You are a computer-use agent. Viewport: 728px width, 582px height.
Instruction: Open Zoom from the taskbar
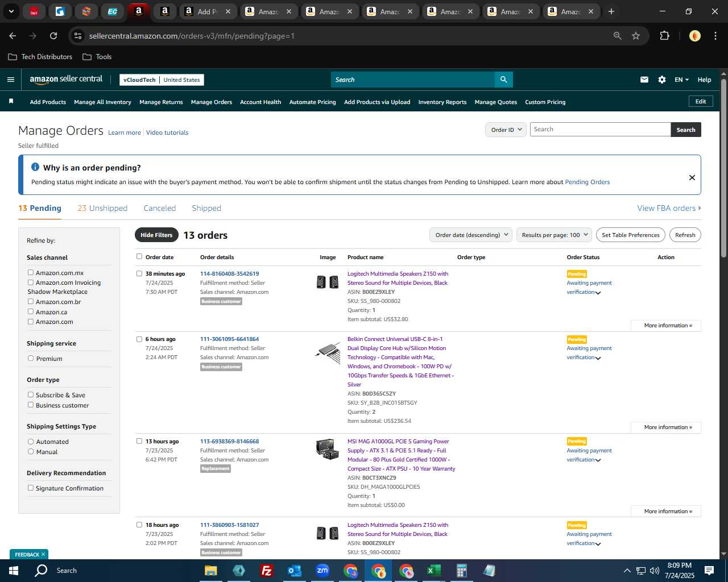[x=322, y=571]
